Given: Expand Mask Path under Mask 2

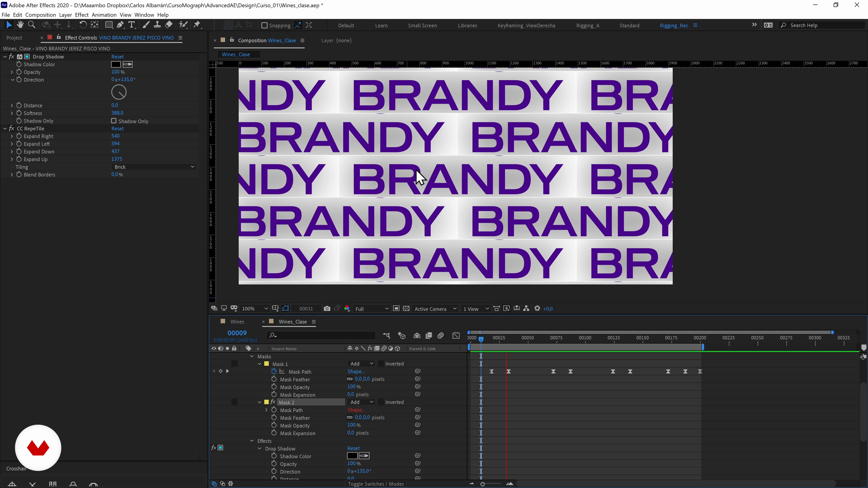Looking at the screenshot, I should click(266, 410).
